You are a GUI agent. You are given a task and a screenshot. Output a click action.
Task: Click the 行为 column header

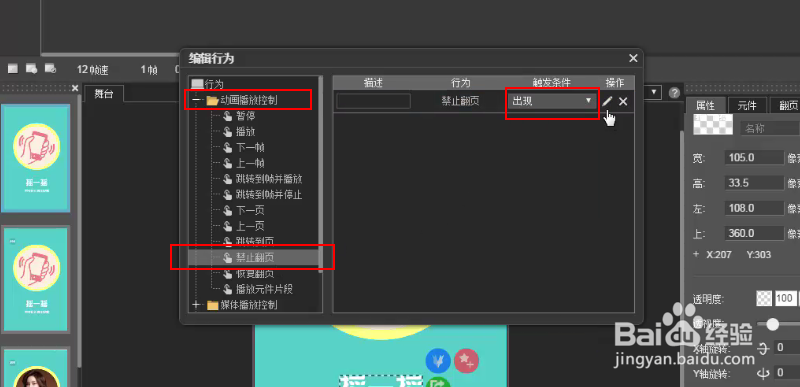[461, 83]
